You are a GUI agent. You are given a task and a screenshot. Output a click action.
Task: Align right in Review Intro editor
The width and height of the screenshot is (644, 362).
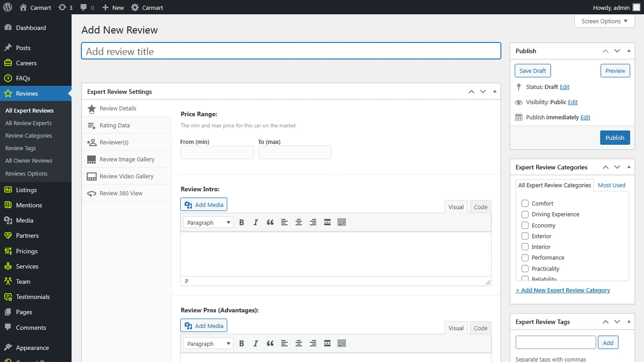tap(313, 222)
